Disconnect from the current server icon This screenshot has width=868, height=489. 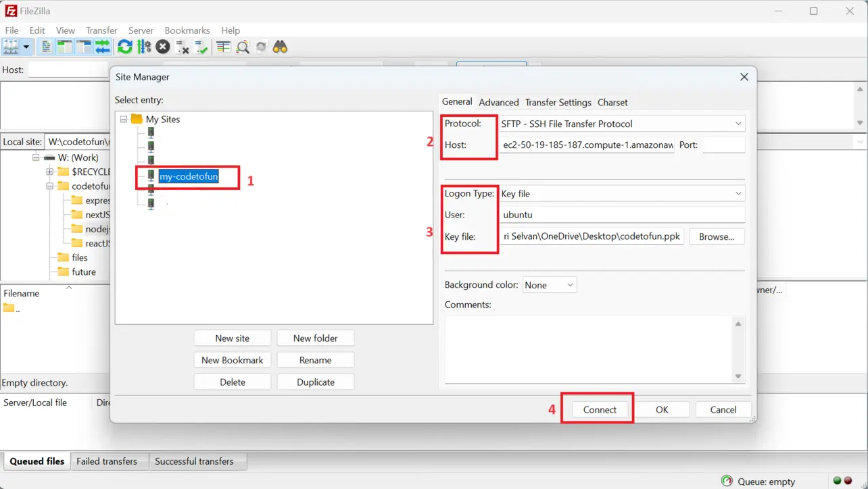point(182,47)
